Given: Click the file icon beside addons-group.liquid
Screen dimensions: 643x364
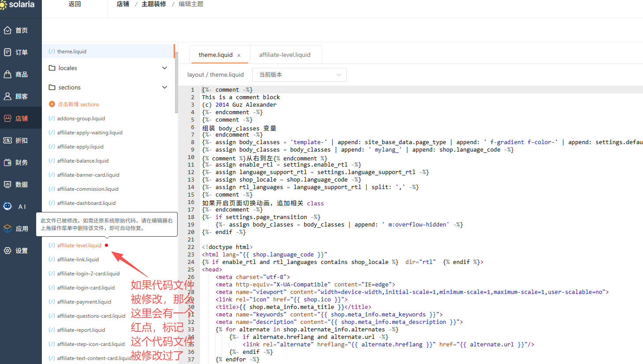Looking at the screenshot, I should click(x=52, y=119).
